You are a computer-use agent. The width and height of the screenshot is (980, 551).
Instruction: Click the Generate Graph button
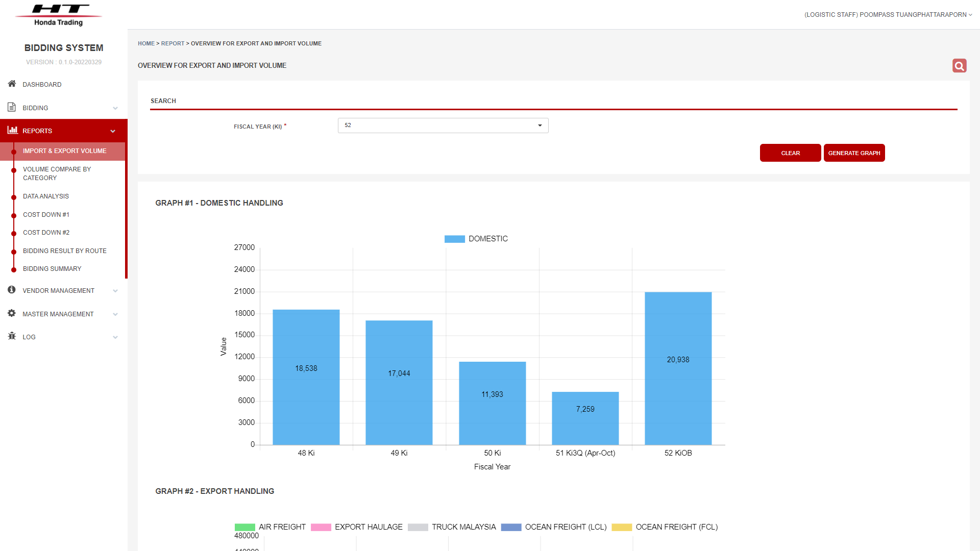854,153
